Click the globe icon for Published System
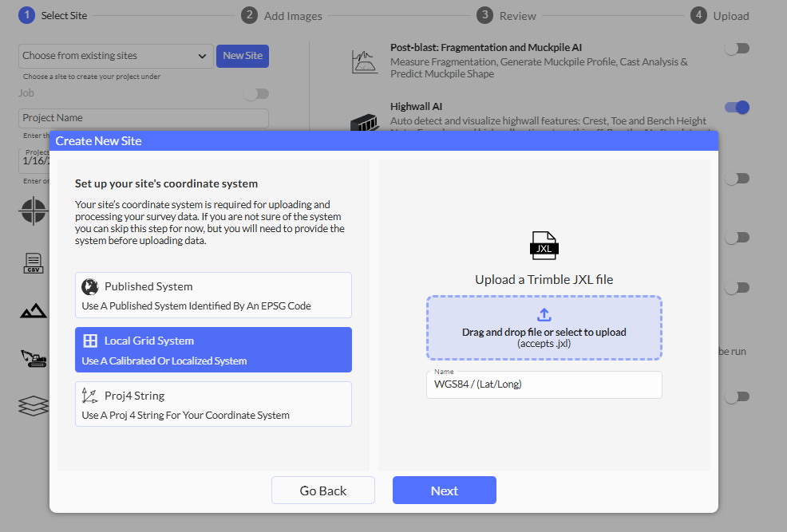Viewport: 787px width, 532px height. pos(90,287)
